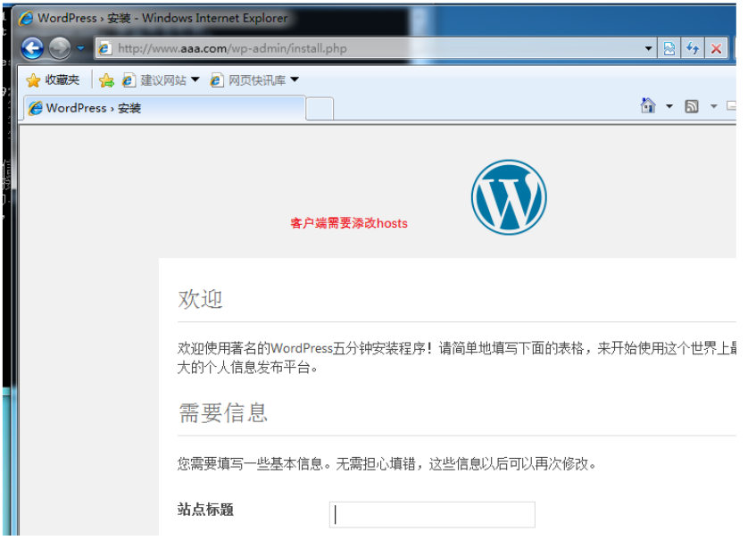Click the 站点标题 label
The width and height of the screenshot is (756, 540).
tap(205, 509)
